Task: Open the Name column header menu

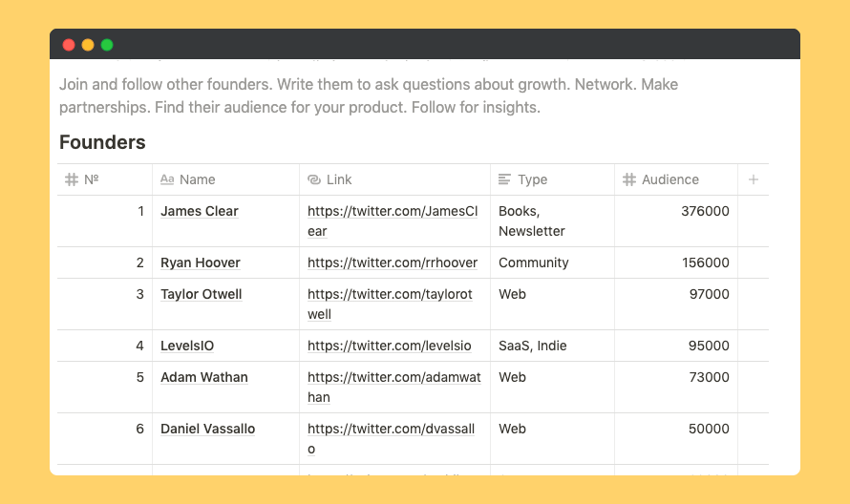Action: pos(197,179)
